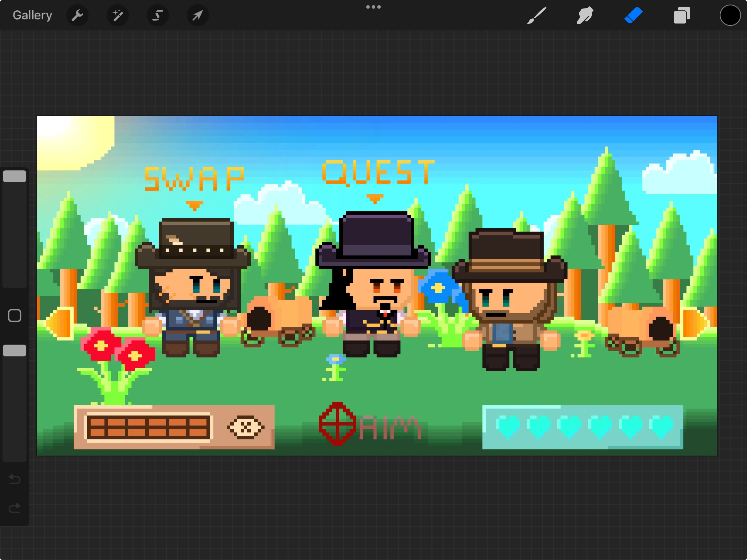Select the Brush tool
The width and height of the screenshot is (747, 560).
point(536,15)
